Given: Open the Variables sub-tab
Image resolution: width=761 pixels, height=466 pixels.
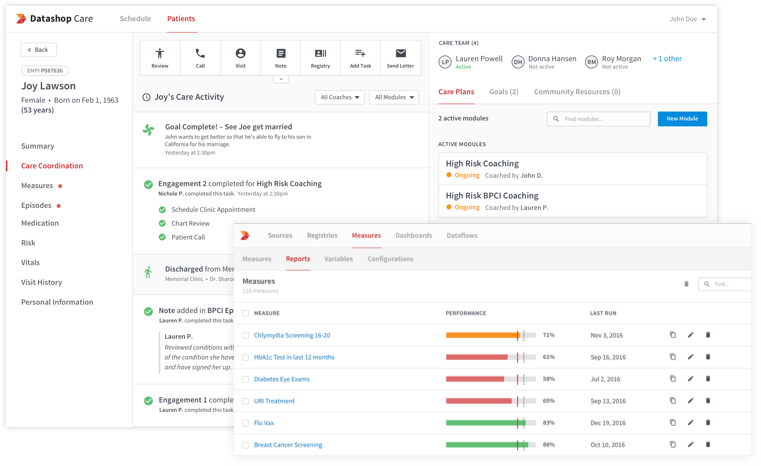Looking at the screenshot, I should (x=338, y=259).
